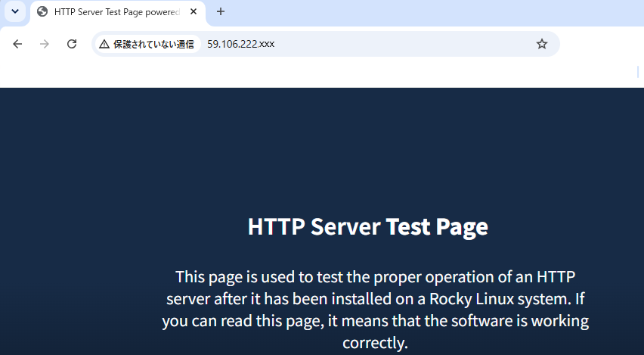The height and width of the screenshot is (355, 644).
Task: Select the HTTP Server Test Page tab
Action: pyautogui.click(x=118, y=12)
